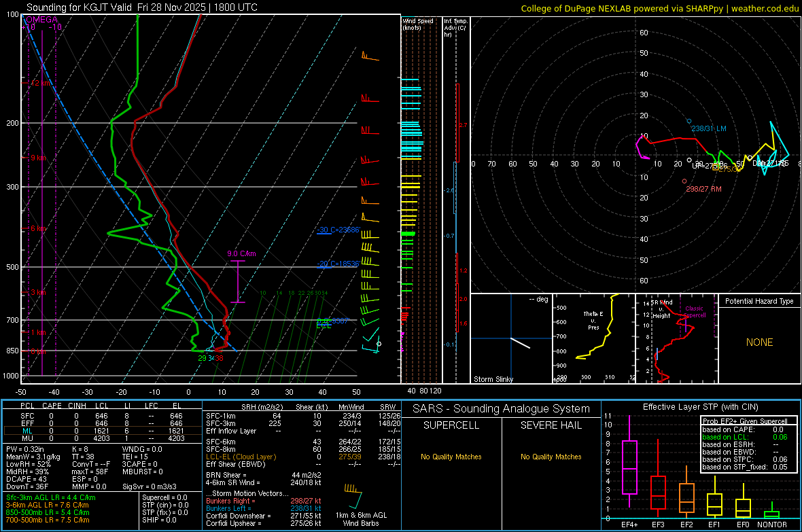Click the maxT = 58F value
Viewport: 802px width, 532px height.
(90, 472)
